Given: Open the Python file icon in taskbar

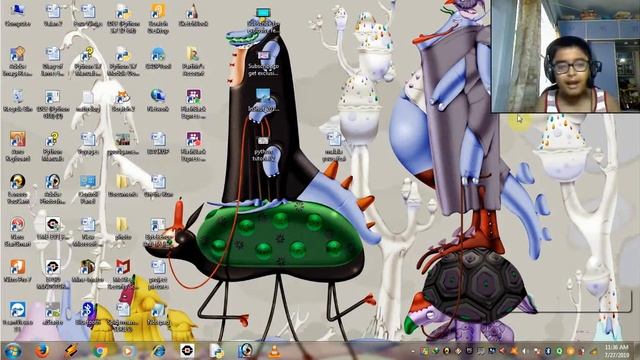Looking at the screenshot, I should (216, 351).
